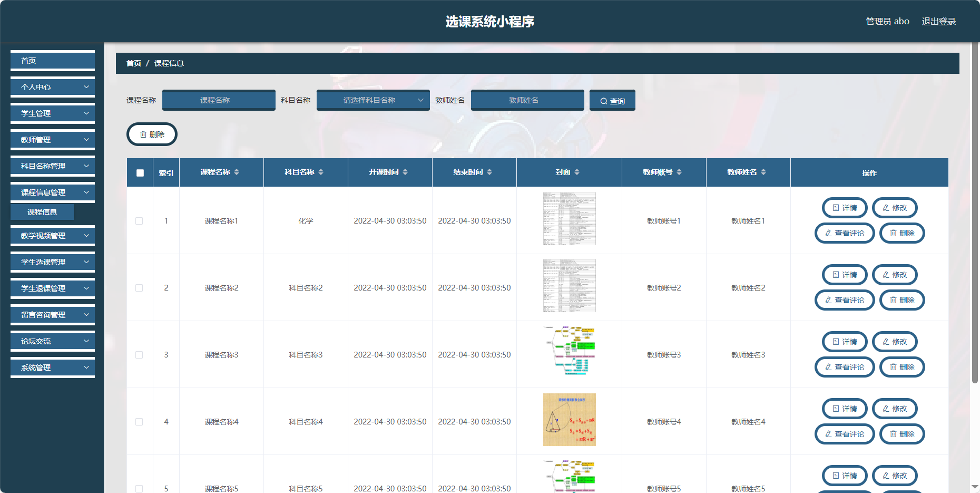The width and height of the screenshot is (980, 493).
Task: Click 修改 for 课程名称5
Action: [895, 476]
